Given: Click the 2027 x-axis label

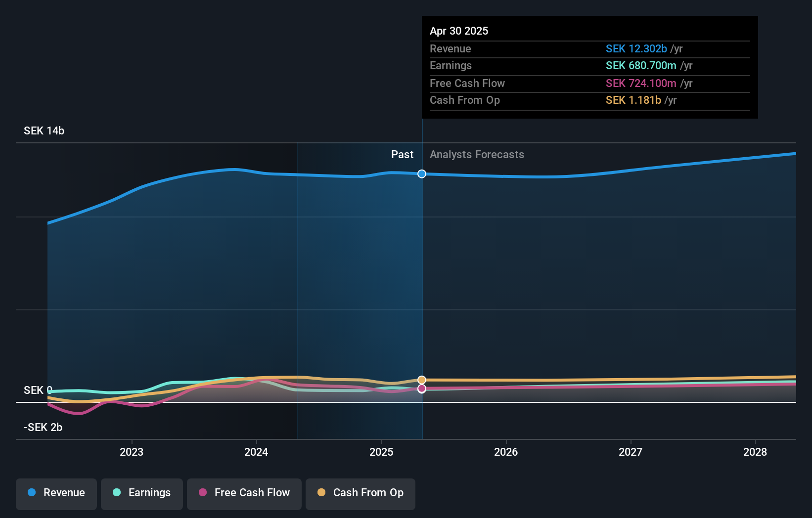Looking at the screenshot, I should pyautogui.click(x=631, y=452).
